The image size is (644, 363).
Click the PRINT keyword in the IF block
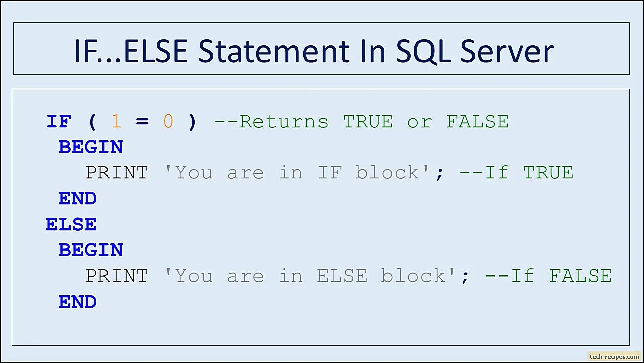(x=117, y=173)
